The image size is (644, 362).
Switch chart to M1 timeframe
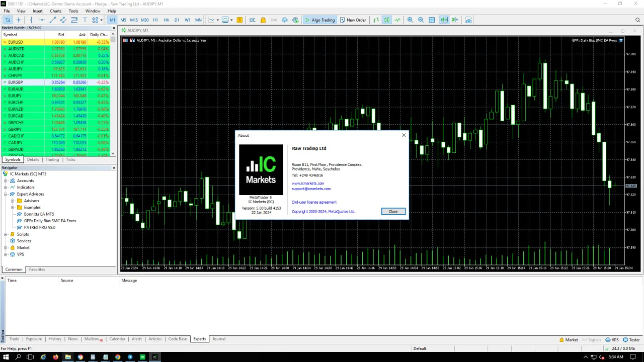click(x=112, y=20)
